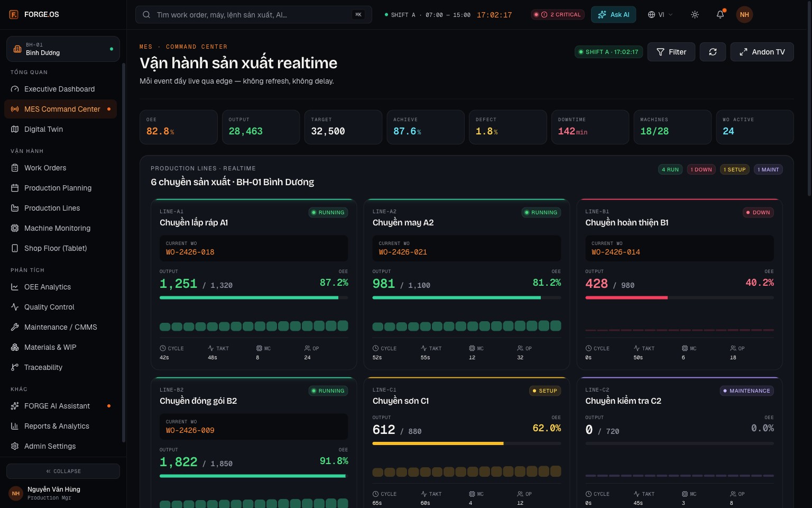The height and width of the screenshot is (508, 812).
Task: Click the Machines 18/28 KPI card
Action: 672,127
